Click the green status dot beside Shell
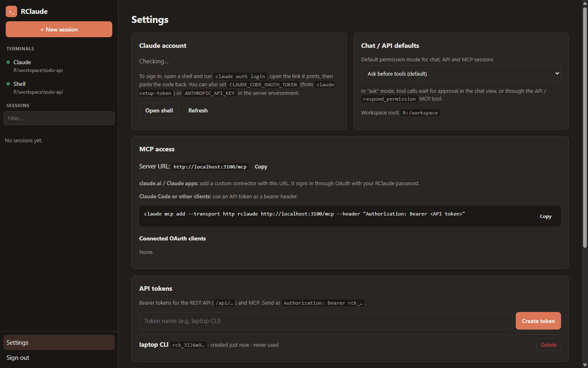This screenshot has height=368, width=588. [8, 84]
